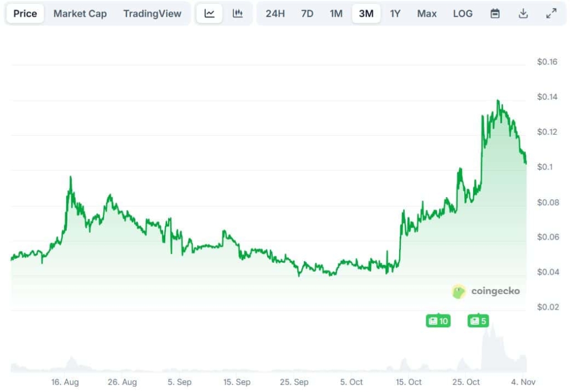Switch to line chart view
The image size is (570, 392).
pyautogui.click(x=210, y=14)
